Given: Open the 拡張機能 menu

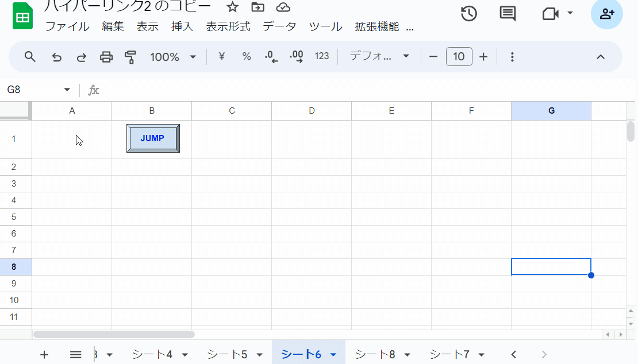Looking at the screenshot, I should point(377,27).
